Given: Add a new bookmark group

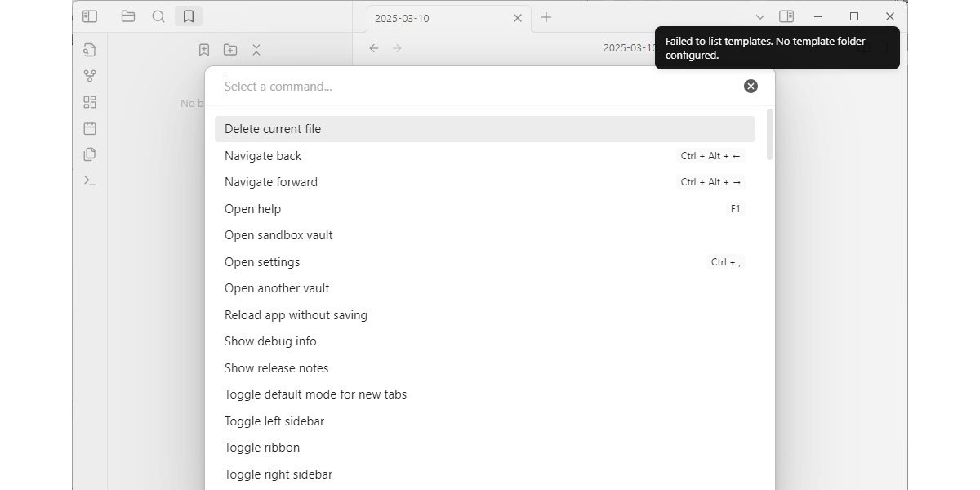Looking at the screenshot, I should [230, 50].
